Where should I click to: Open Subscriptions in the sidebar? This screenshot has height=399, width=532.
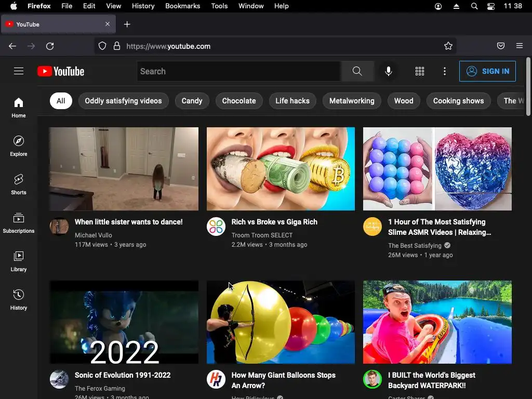(x=19, y=222)
